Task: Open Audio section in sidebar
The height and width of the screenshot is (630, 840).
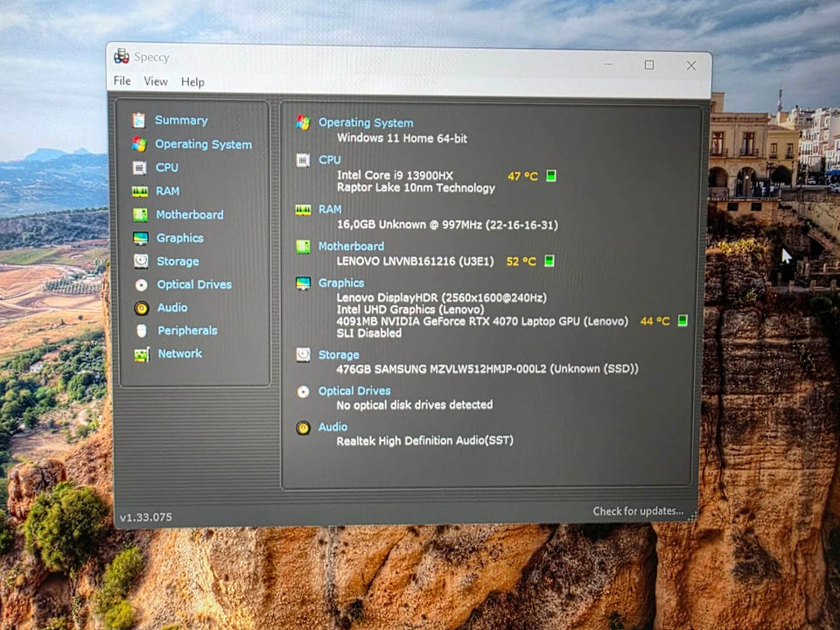Action: point(172,307)
